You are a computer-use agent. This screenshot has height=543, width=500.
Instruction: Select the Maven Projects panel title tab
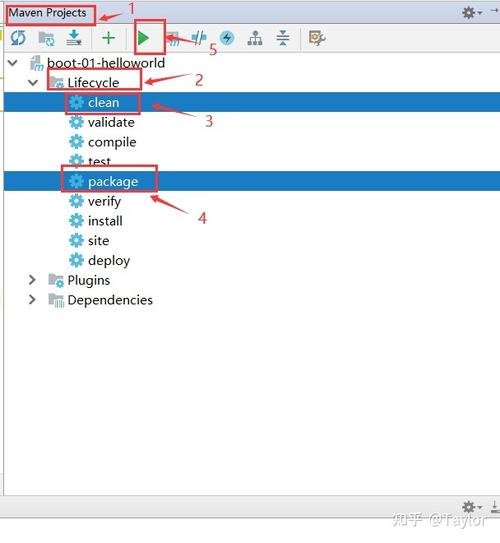47,13
